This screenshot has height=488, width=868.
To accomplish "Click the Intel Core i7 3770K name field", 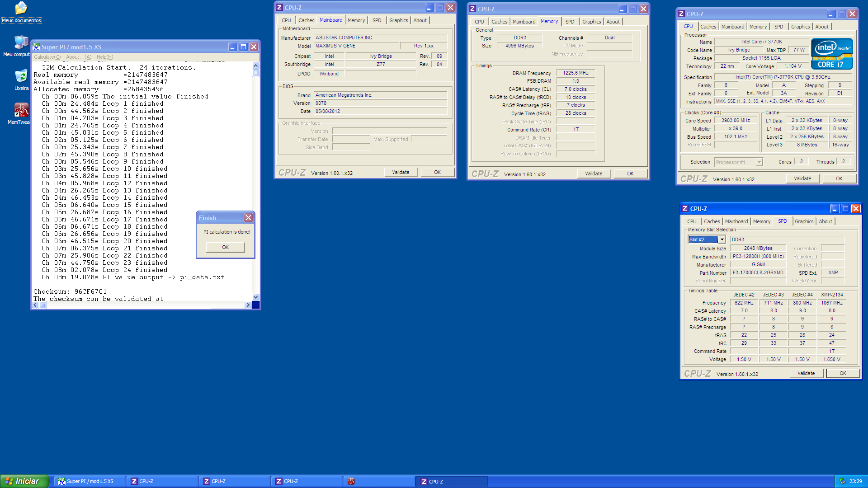I will 761,42.
